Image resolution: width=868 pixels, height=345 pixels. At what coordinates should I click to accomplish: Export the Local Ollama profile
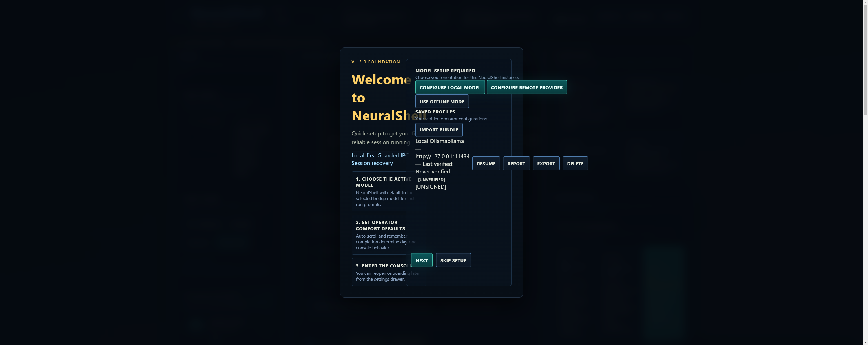pos(546,164)
